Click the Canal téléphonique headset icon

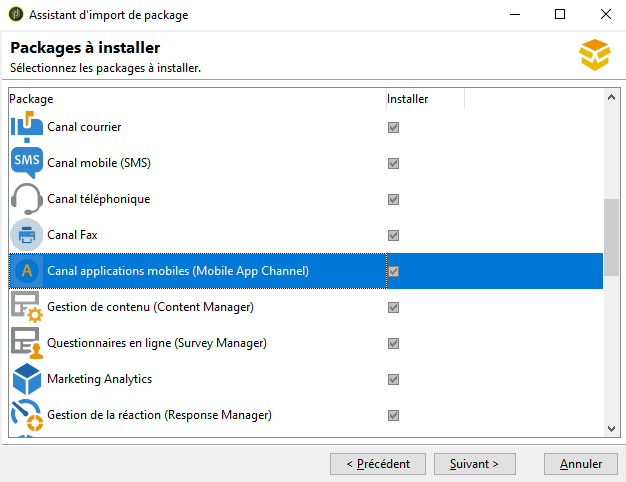tap(26, 199)
